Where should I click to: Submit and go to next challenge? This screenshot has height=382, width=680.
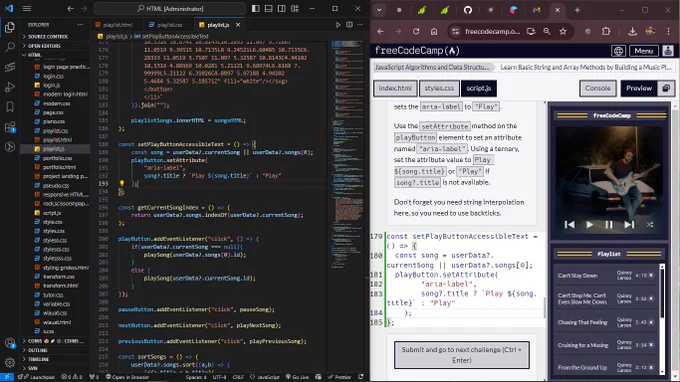pyautogui.click(x=461, y=355)
